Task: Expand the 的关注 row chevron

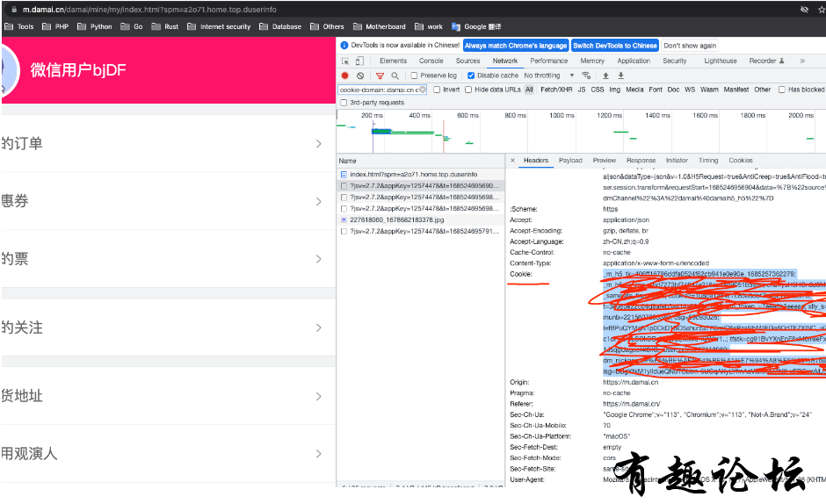Action: 318,328
